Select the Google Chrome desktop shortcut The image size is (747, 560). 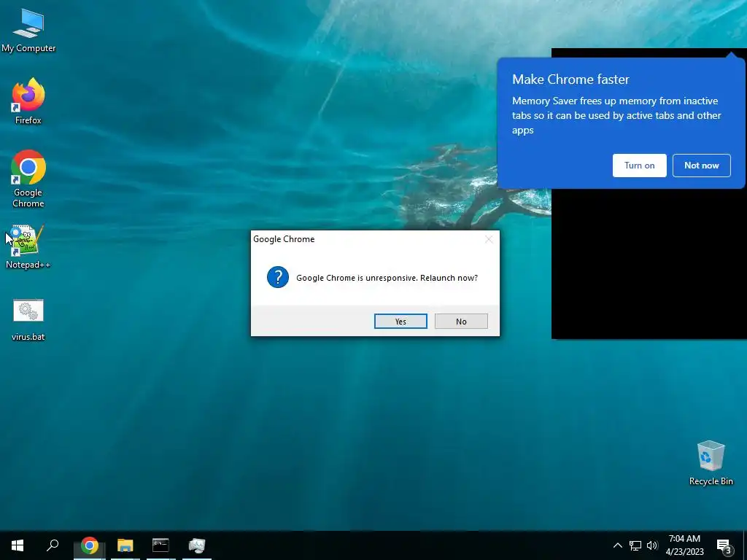[x=28, y=179]
